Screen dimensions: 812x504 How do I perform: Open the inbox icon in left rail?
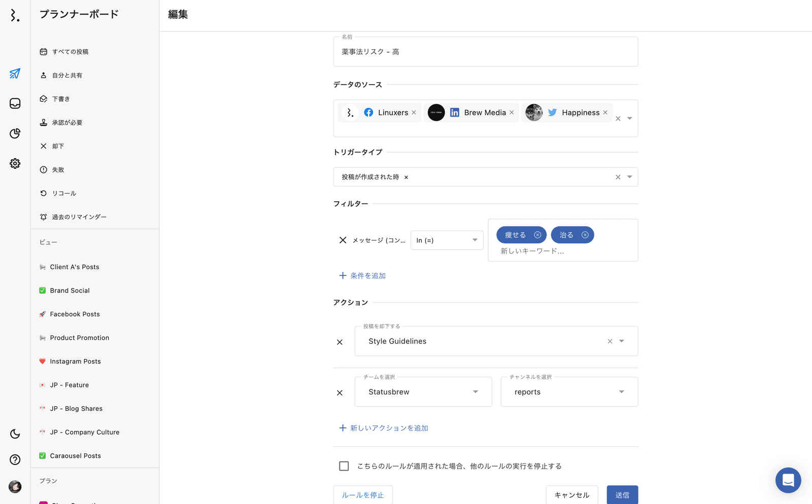tap(15, 103)
